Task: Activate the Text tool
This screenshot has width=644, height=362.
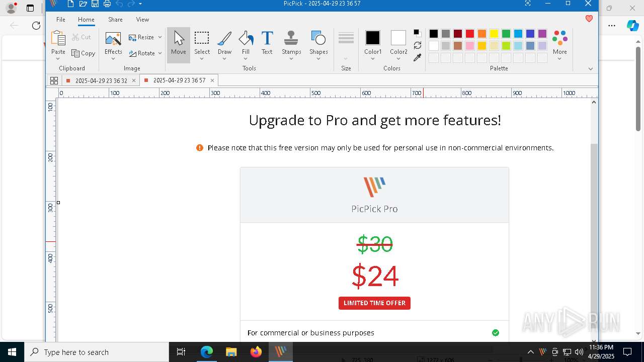Action: (267, 43)
